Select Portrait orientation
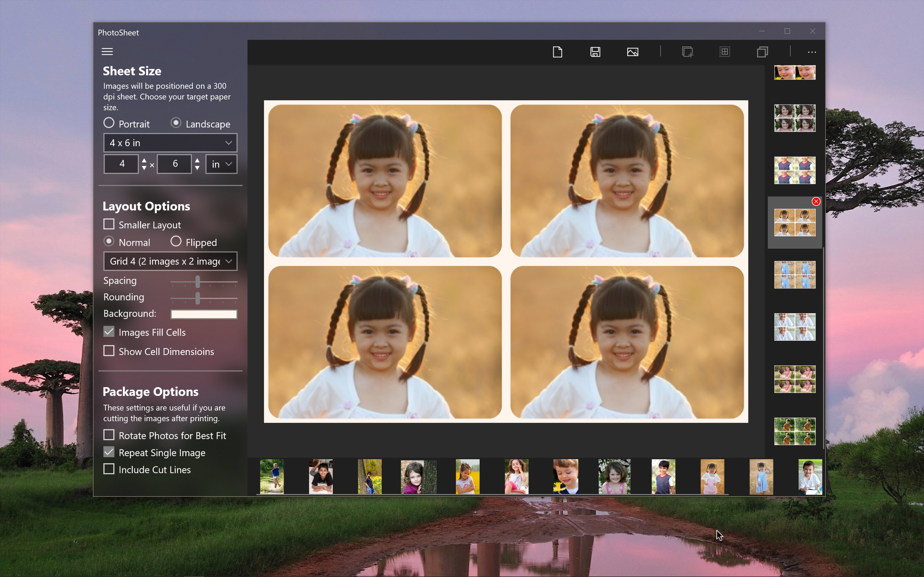The height and width of the screenshot is (577, 924). (x=109, y=123)
